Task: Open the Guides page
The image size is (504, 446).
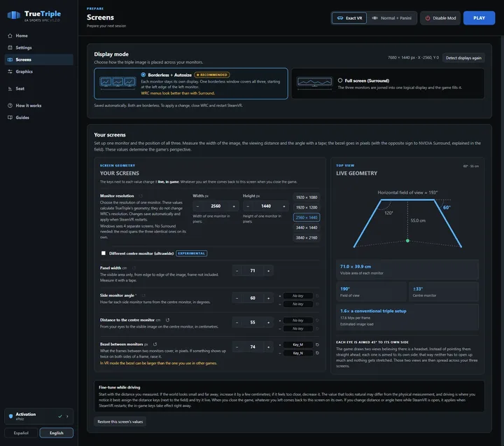Action: (x=39, y=118)
